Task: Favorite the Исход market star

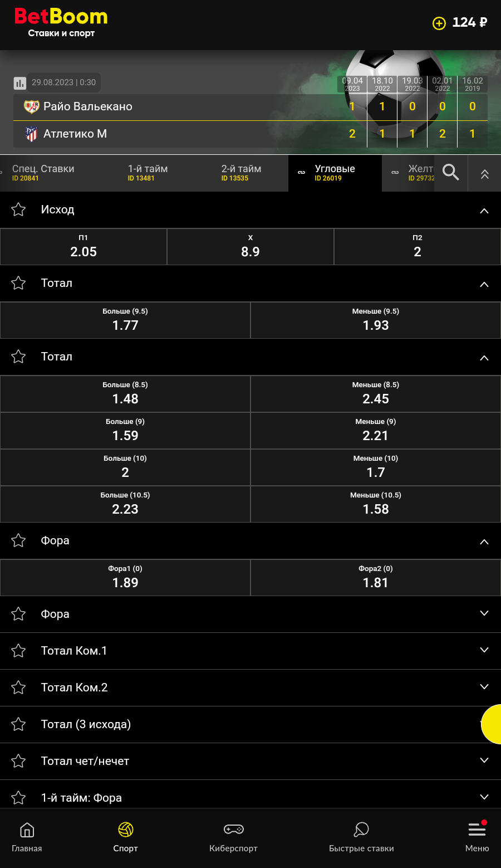Action: coord(19,209)
